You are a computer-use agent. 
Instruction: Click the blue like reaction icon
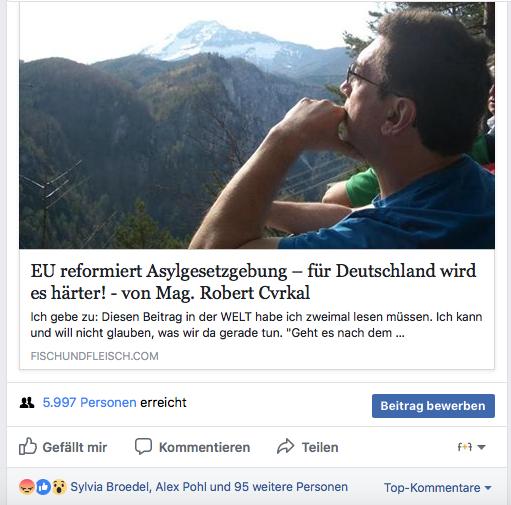43,487
